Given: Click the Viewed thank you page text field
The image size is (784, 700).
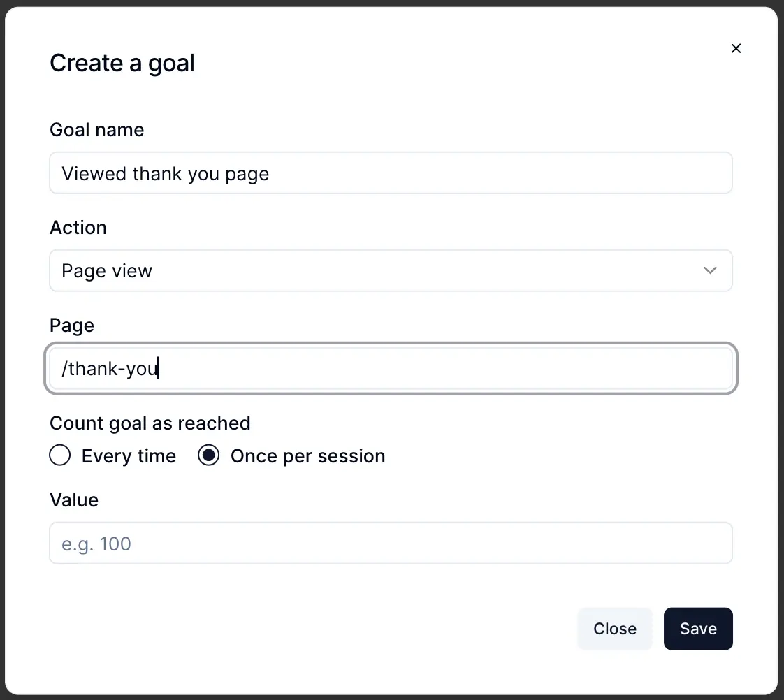Looking at the screenshot, I should point(391,173).
